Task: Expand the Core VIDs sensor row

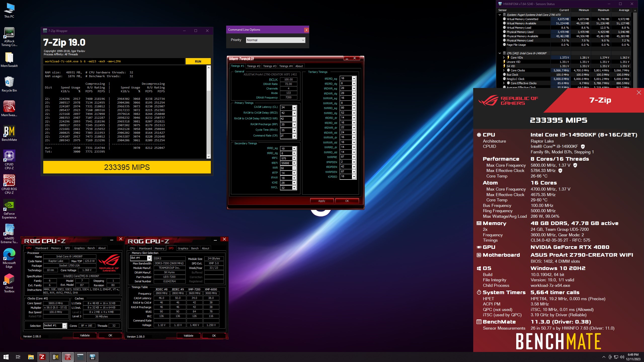Action: [504, 58]
